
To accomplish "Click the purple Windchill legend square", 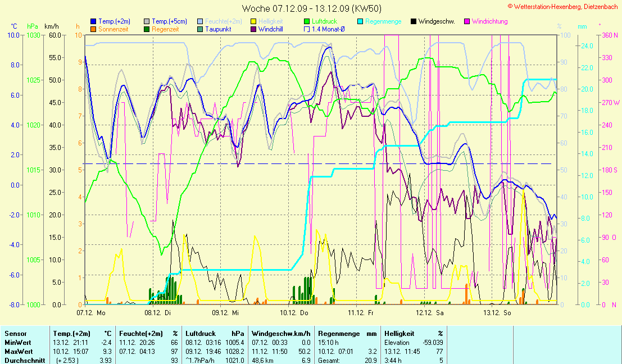I will click(253, 29).
